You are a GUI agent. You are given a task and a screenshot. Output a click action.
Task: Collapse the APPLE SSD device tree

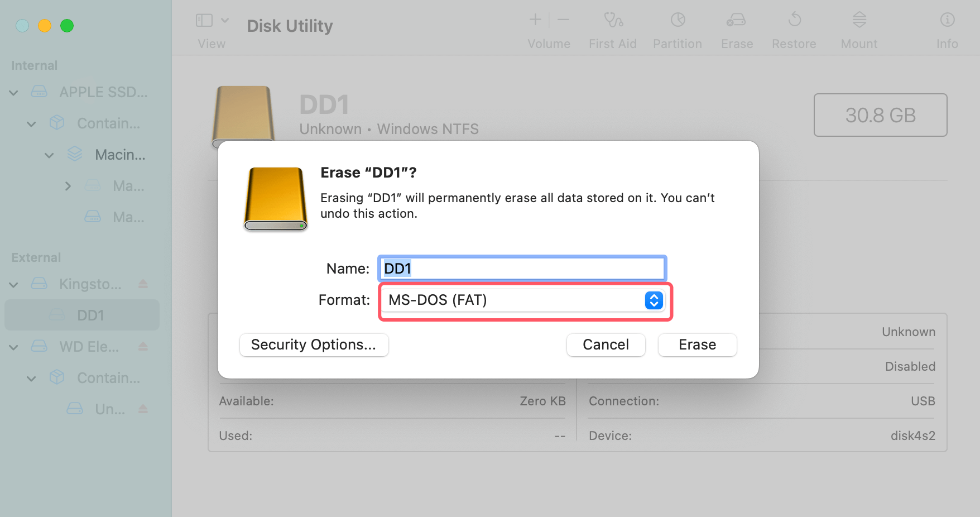(x=13, y=92)
